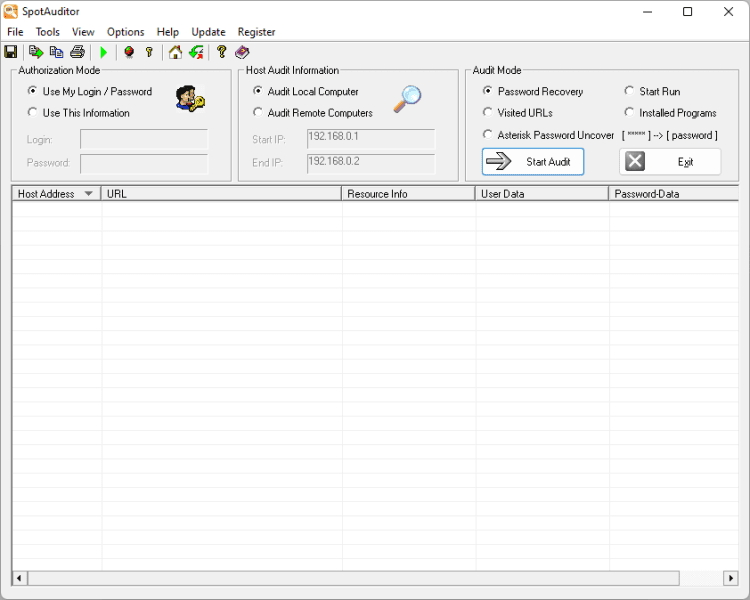Select Use This Information option
The height and width of the screenshot is (600, 750).
[x=79, y=112]
